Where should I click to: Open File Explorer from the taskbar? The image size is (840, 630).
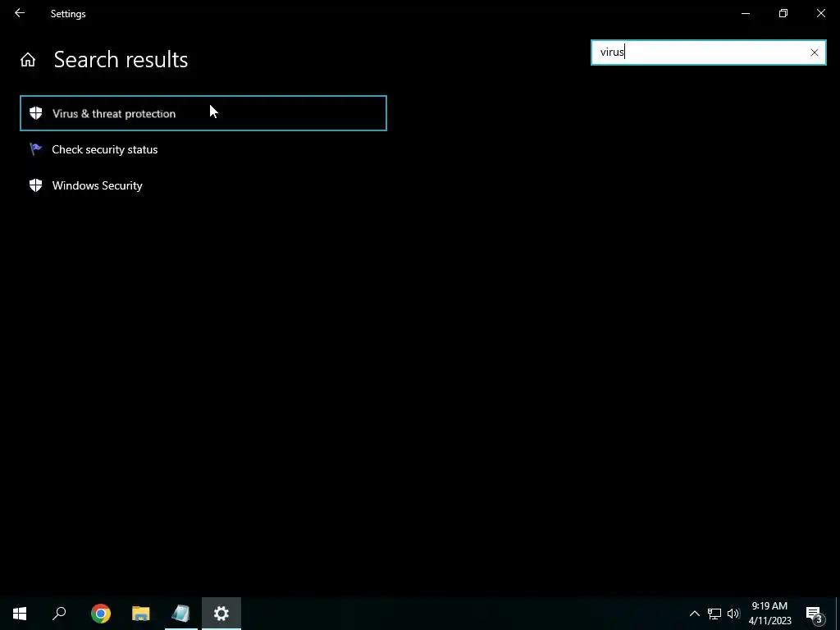coord(141,614)
